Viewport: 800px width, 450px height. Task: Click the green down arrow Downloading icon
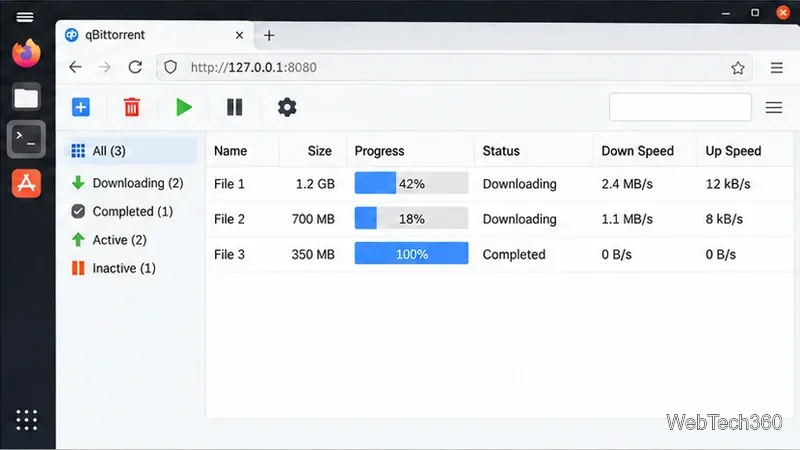coord(78,183)
